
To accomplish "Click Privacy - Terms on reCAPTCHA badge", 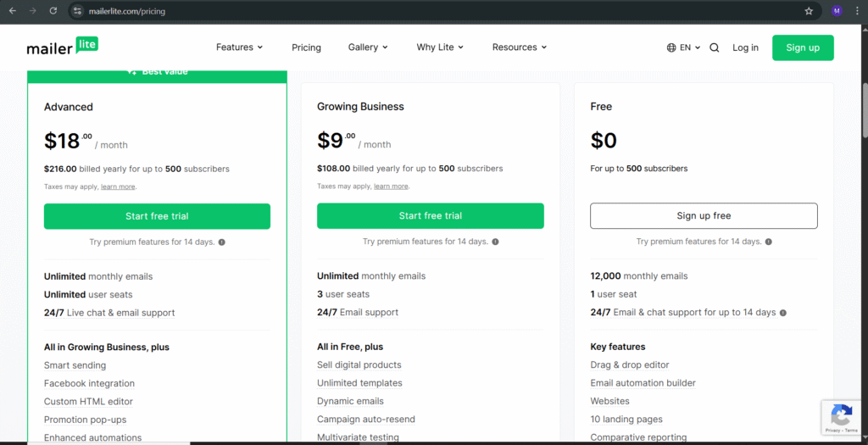I will click(842, 431).
